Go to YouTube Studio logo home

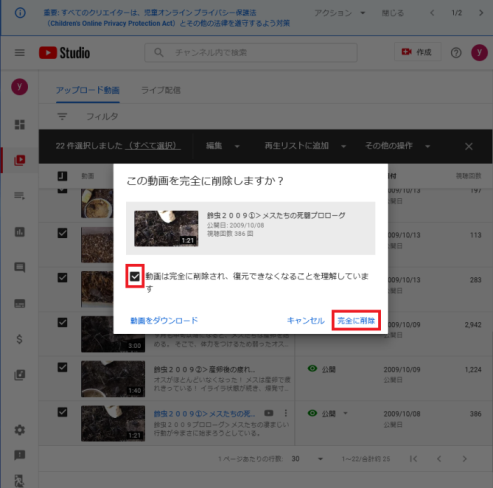[x=64, y=53]
